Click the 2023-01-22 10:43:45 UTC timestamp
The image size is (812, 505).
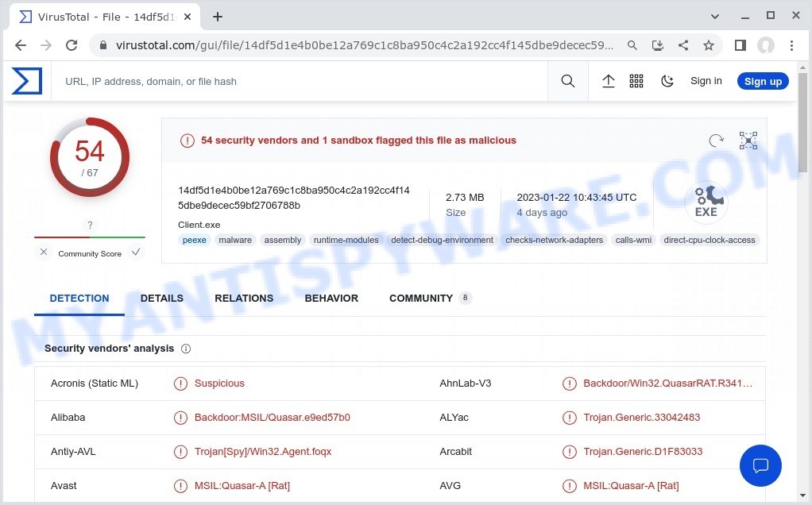click(x=576, y=198)
